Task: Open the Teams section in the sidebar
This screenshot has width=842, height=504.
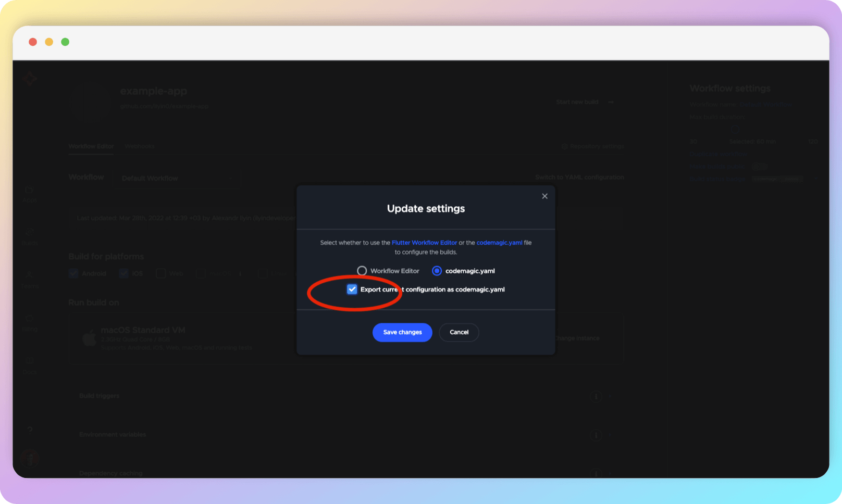Action: point(30,278)
